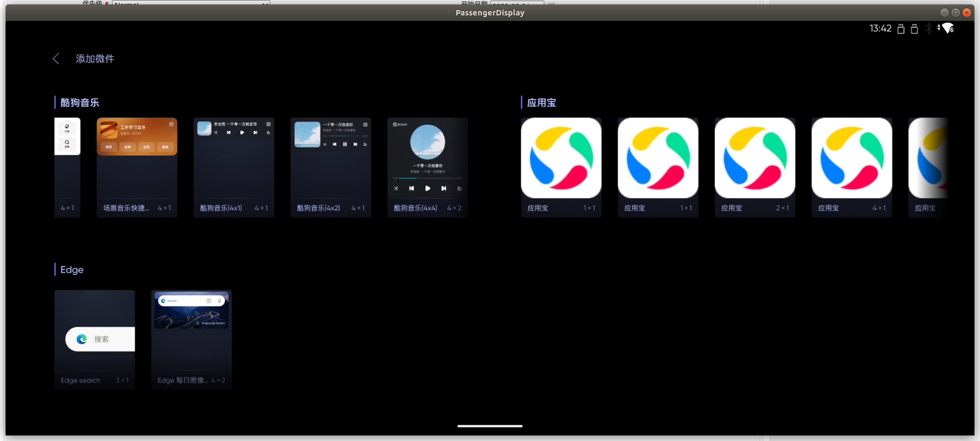
Task: Close the PassengerDisplay window
Action: pos(966,12)
